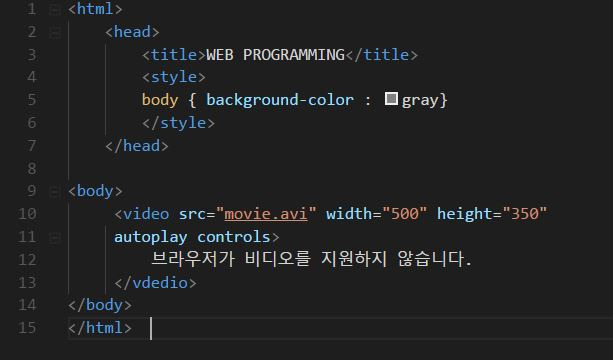Viewport: 613px width, 360px height.
Task: Follow the movie.avi link
Action: pyautogui.click(x=266, y=214)
